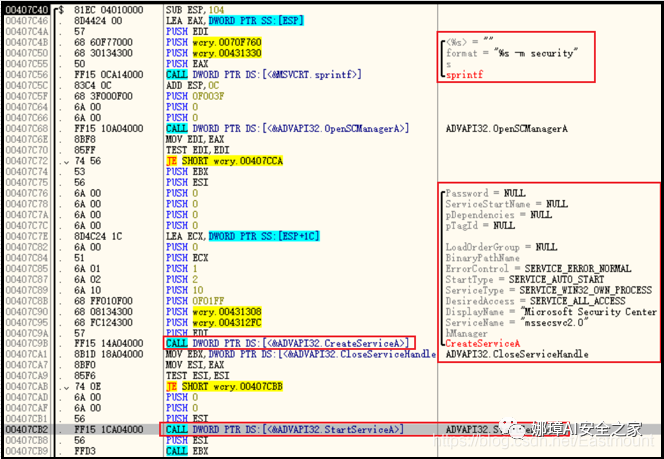Select PUSH wcry.00431330 instruction
This screenshot has height=459, width=664.
point(214,53)
